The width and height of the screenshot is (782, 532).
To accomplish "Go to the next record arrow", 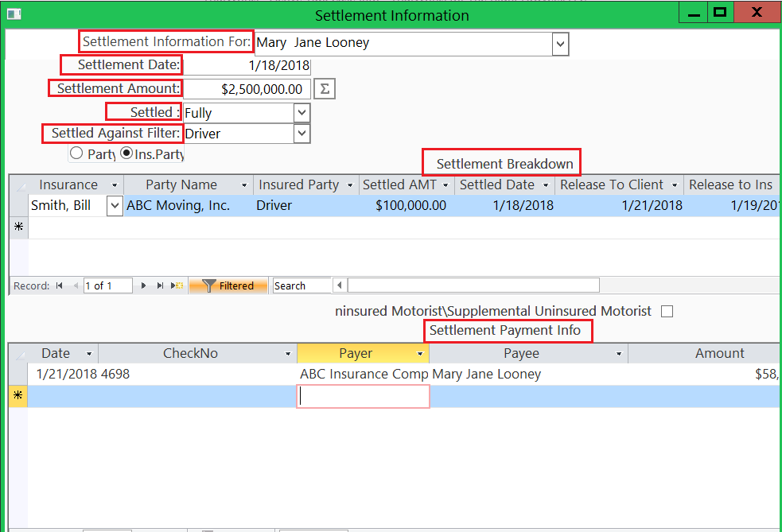I will [x=142, y=285].
